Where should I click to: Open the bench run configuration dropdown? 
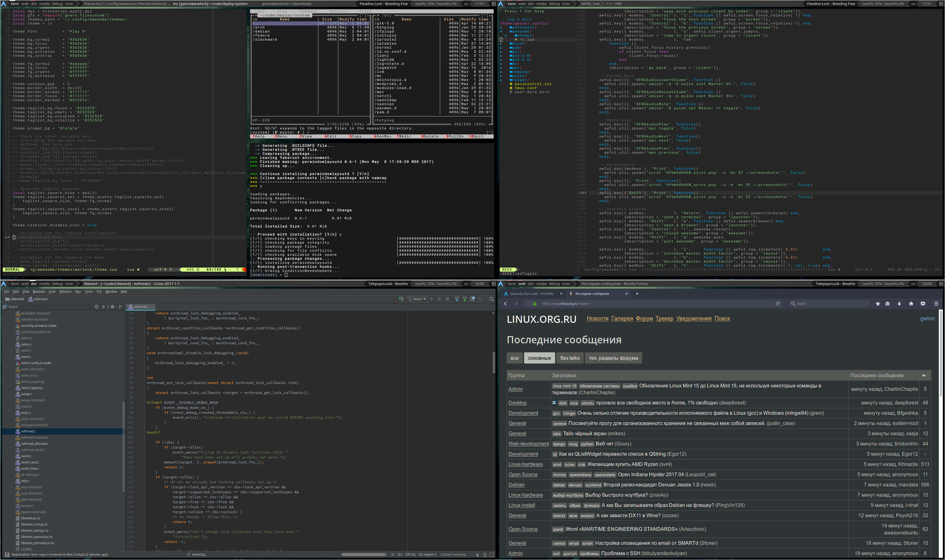coord(417,299)
